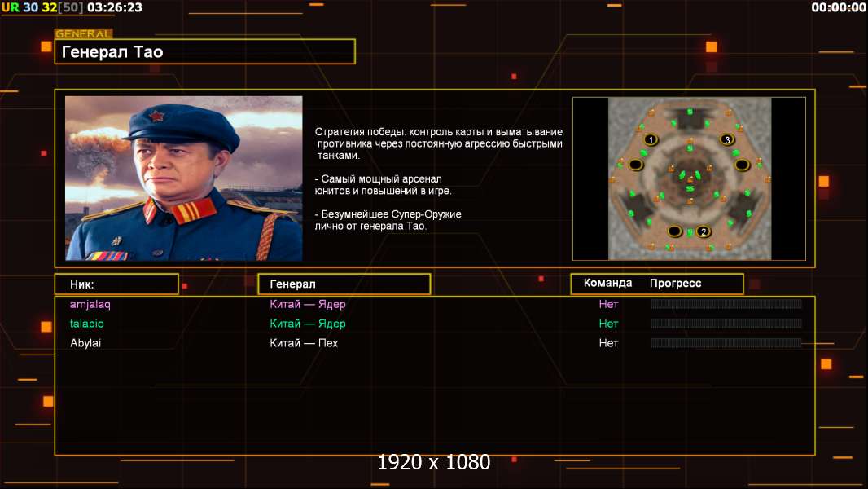Click the 'Генерал Тао' title field

pyautogui.click(x=205, y=51)
